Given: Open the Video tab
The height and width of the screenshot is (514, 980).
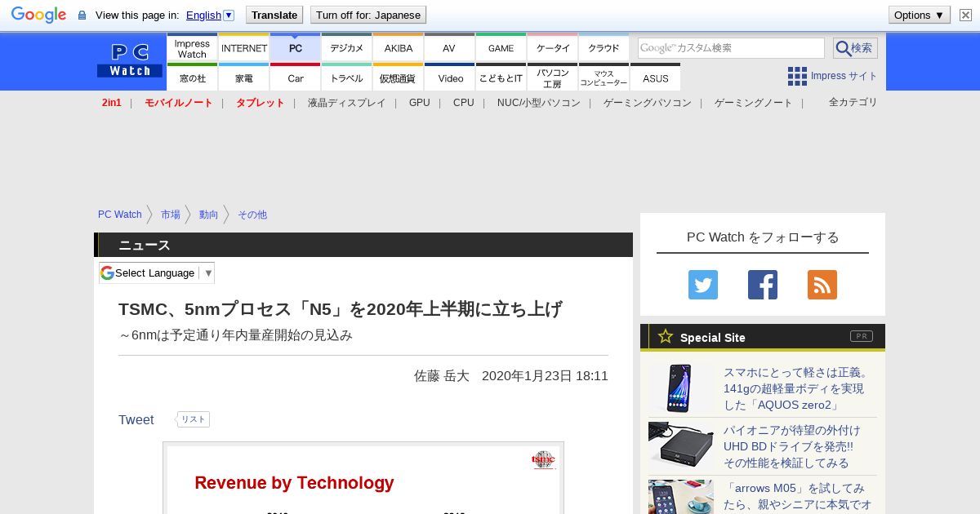Looking at the screenshot, I should pos(449,77).
